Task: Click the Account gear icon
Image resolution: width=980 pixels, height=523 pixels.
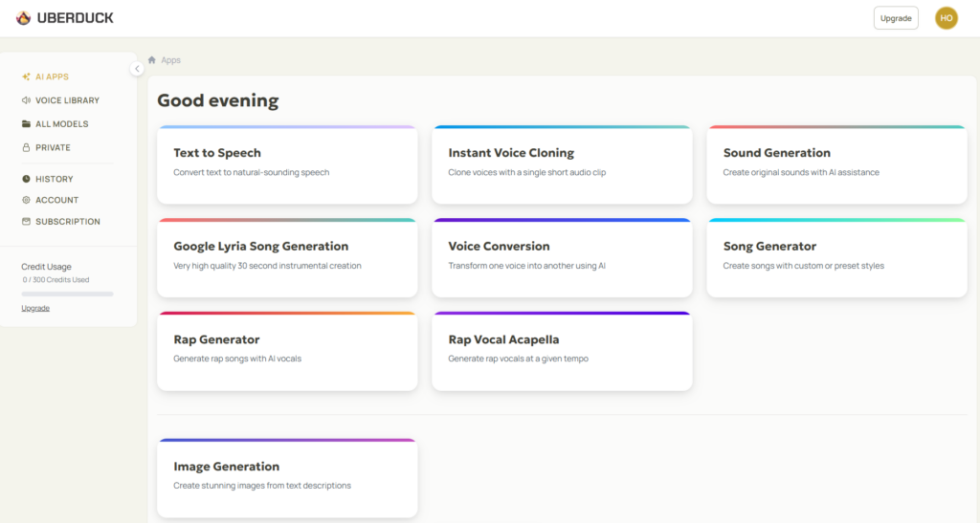Action: 26,201
